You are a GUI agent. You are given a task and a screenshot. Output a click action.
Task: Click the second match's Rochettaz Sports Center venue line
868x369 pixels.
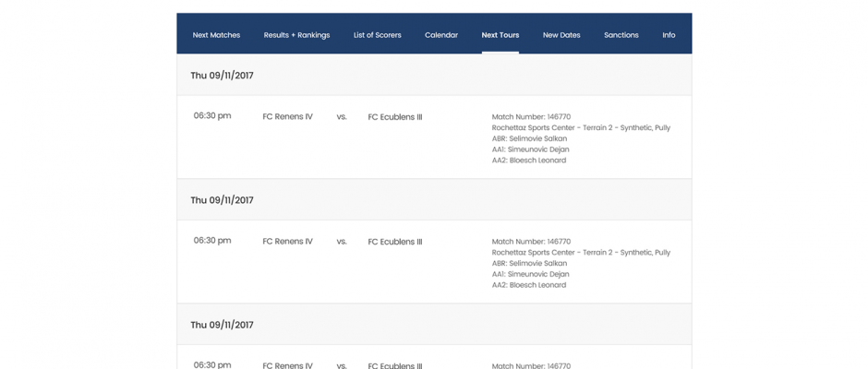[581, 252]
